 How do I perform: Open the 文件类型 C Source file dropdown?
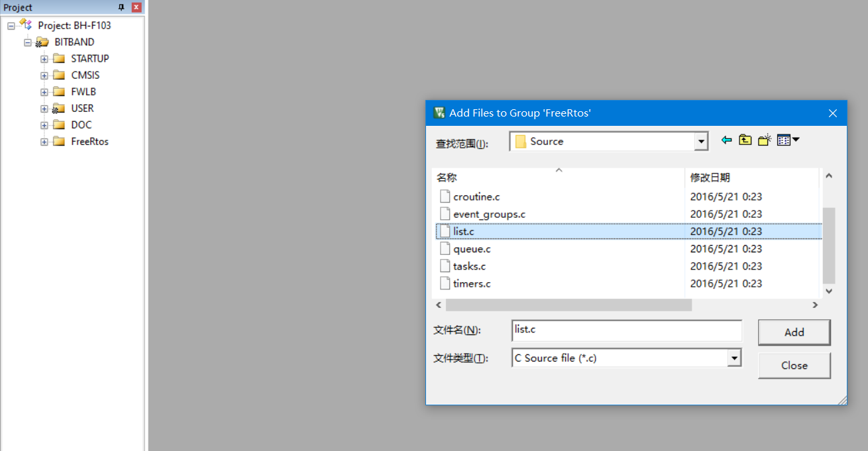tap(734, 358)
